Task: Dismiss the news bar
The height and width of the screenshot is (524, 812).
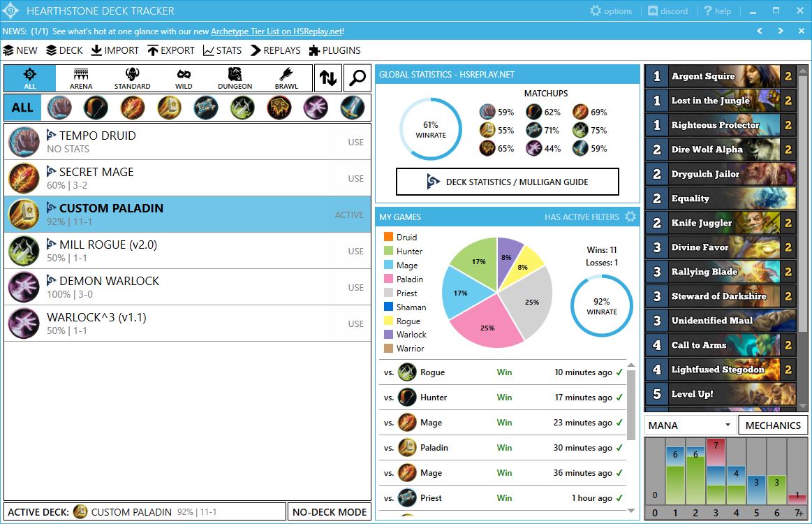Action: 801,31
